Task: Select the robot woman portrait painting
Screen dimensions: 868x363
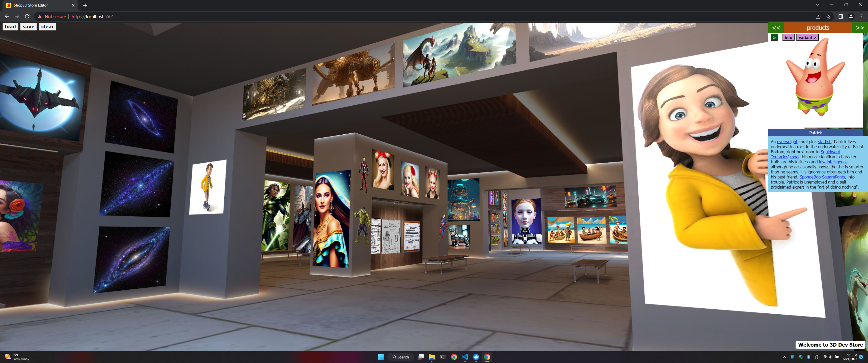Action: (x=526, y=222)
